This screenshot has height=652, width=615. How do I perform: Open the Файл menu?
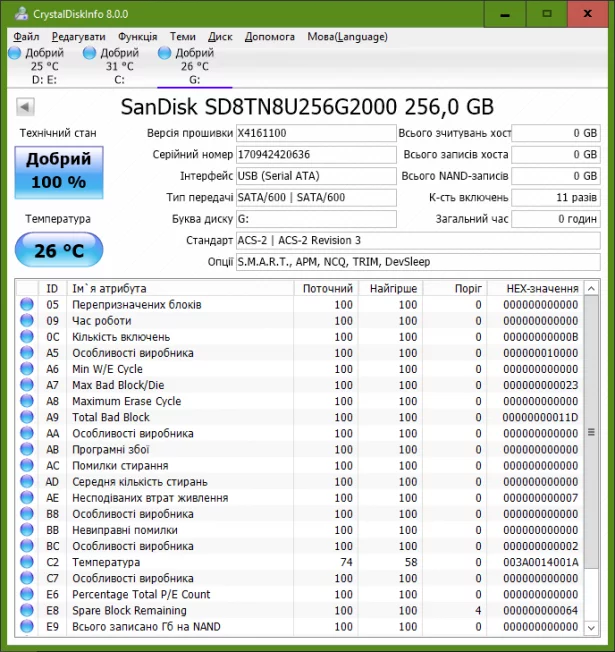pyautogui.click(x=27, y=36)
